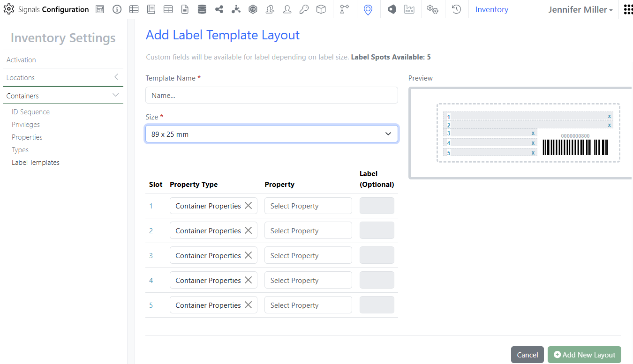
Task: Open the apps grid icon
Action: pyautogui.click(x=628, y=9)
